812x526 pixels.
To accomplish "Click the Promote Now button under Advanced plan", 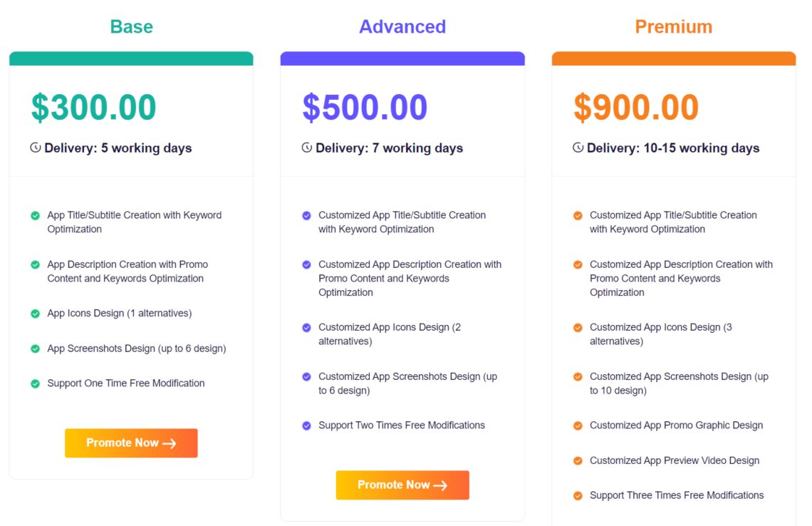I will point(402,485).
